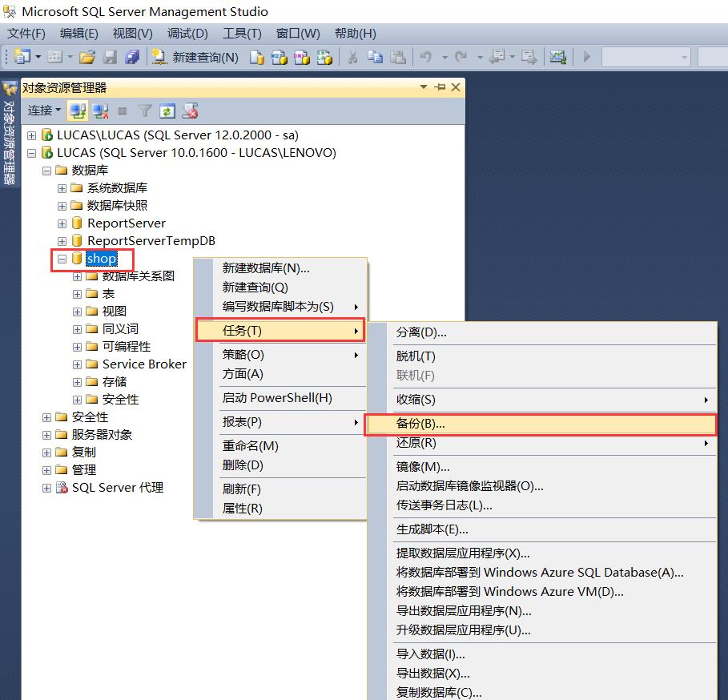Click the Cut scissors icon
Screen dimensions: 728x700
(353, 57)
